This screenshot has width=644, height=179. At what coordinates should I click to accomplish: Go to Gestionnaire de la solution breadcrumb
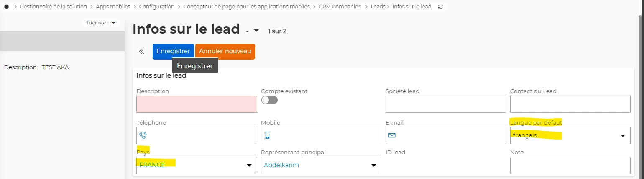(54, 7)
